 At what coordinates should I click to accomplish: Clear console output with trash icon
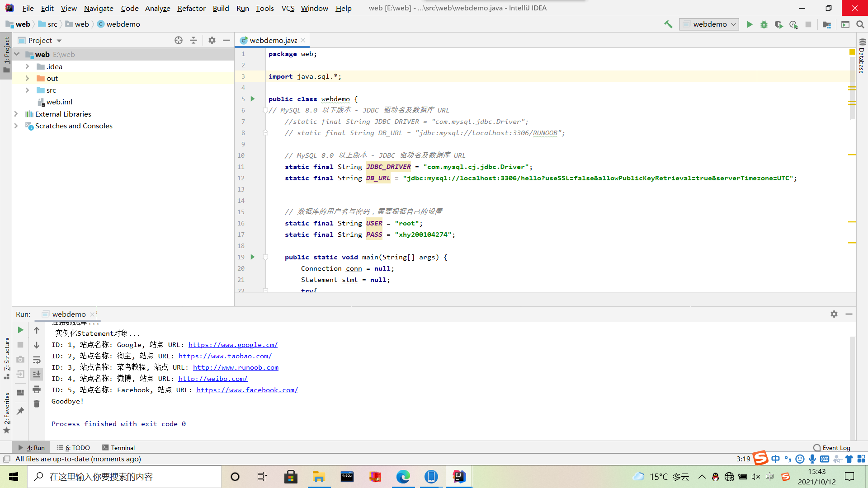click(x=37, y=404)
